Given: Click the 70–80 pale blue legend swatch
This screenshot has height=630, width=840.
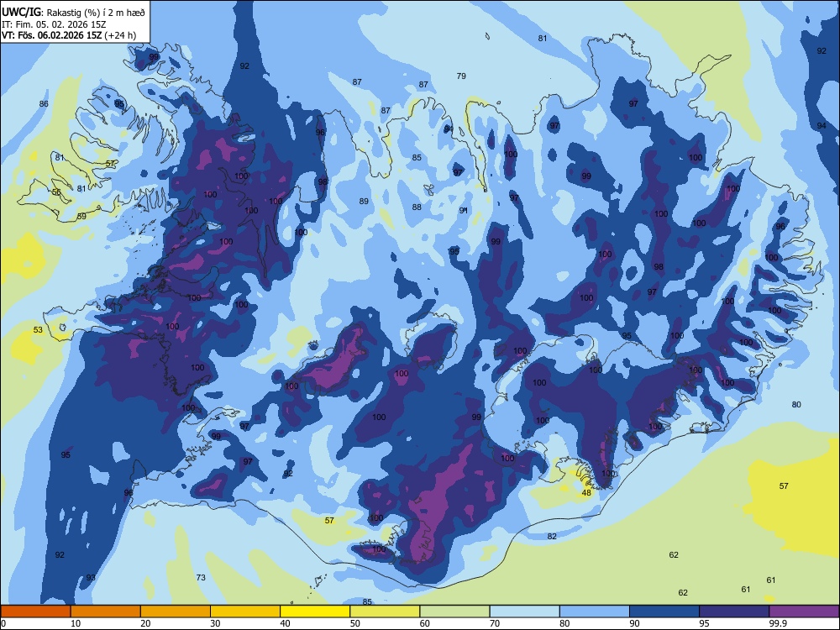Looking at the screenshot, I should tap(524, 612).
